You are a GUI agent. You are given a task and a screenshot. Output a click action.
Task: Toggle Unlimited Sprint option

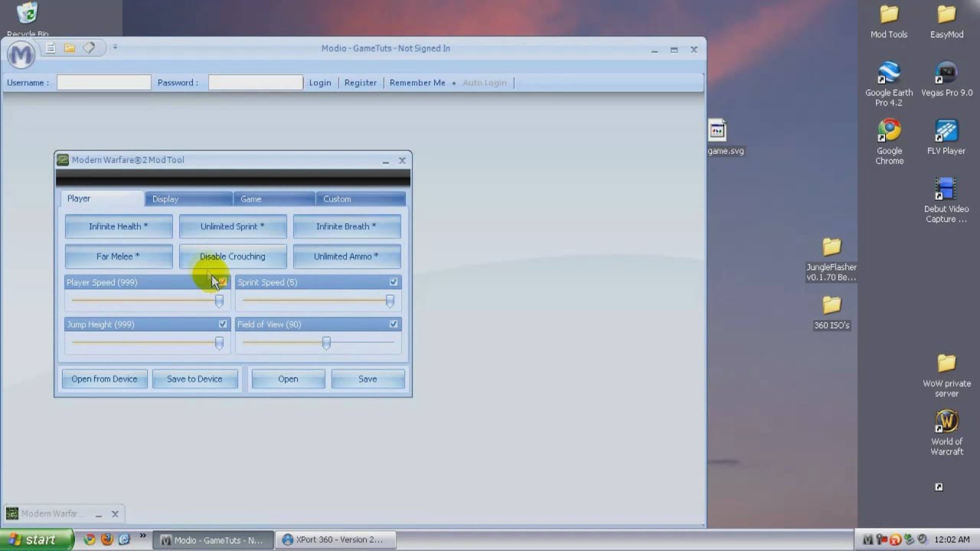click(233, 227)
